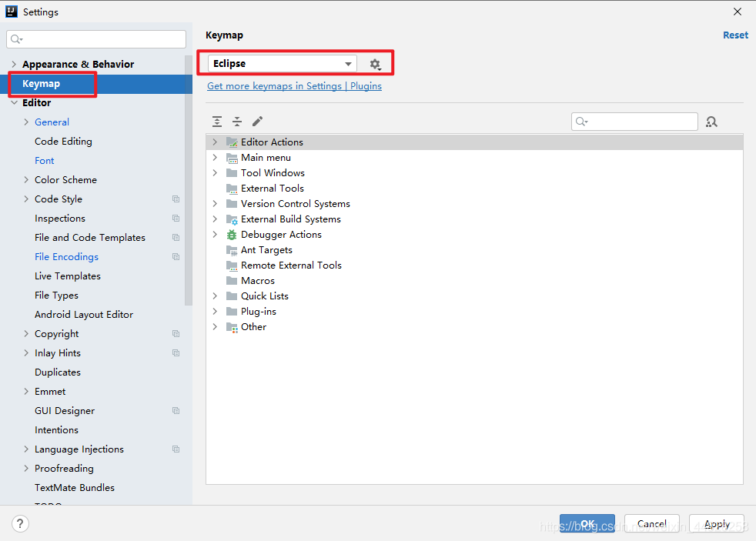Image resolution: width=756 pixels, height=541 pixels.
Task: Open the keymap gear options menu
Action: tap(375, 64)
